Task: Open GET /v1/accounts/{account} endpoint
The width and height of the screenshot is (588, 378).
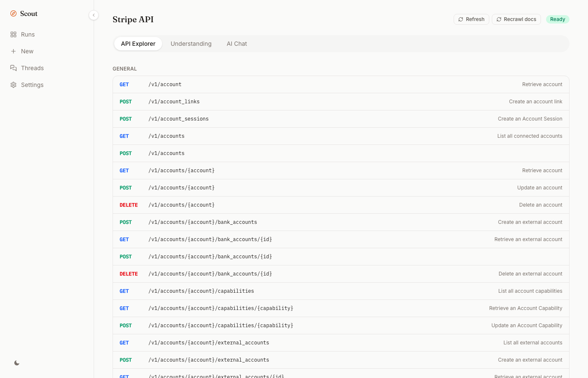Action: (341, 171)
